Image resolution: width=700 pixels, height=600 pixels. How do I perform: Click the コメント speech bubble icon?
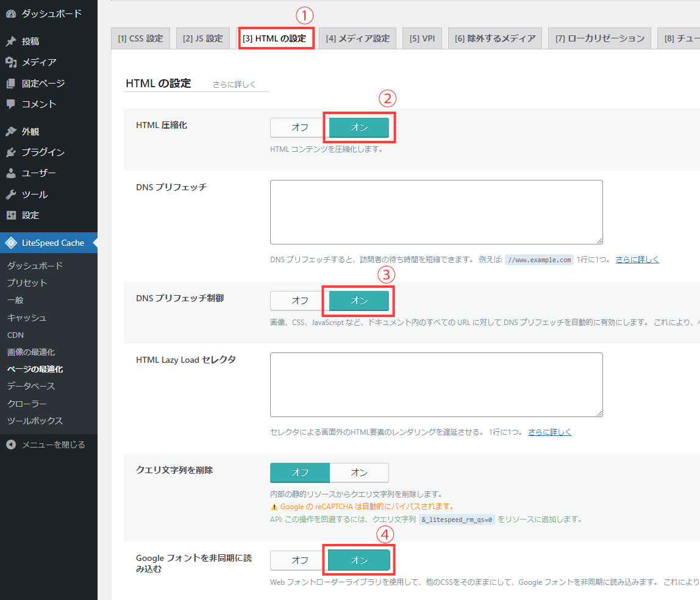click(x=11, y=104)
